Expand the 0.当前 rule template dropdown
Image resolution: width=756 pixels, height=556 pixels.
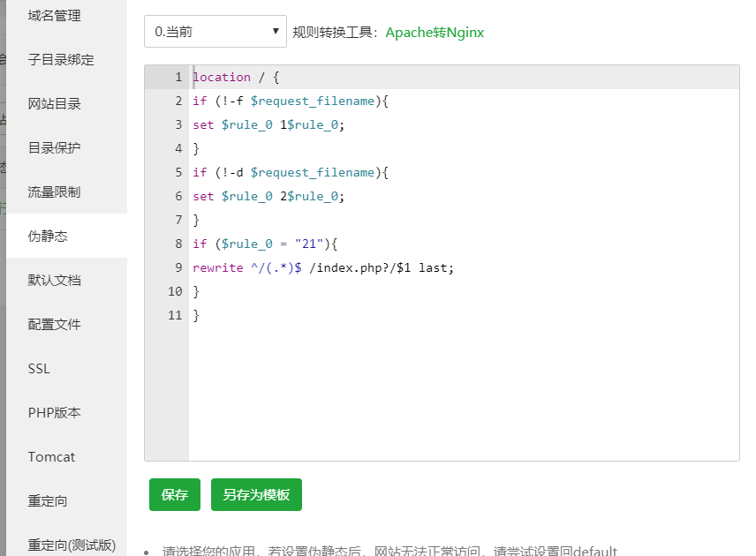(215, 32)
